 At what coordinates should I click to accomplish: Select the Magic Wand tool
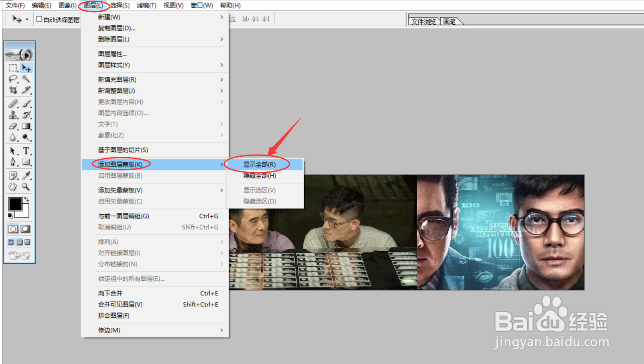[26, 79]
